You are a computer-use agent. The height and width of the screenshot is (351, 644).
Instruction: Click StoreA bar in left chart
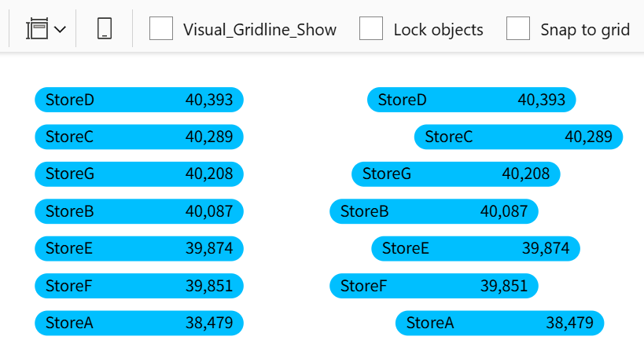coord(139,323)
